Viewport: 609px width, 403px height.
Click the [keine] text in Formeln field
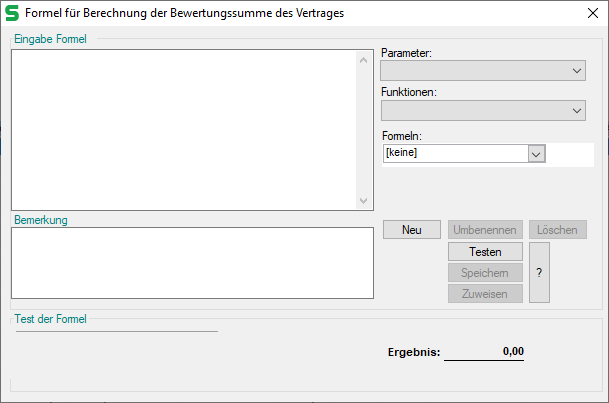click(x=401, y=154)
